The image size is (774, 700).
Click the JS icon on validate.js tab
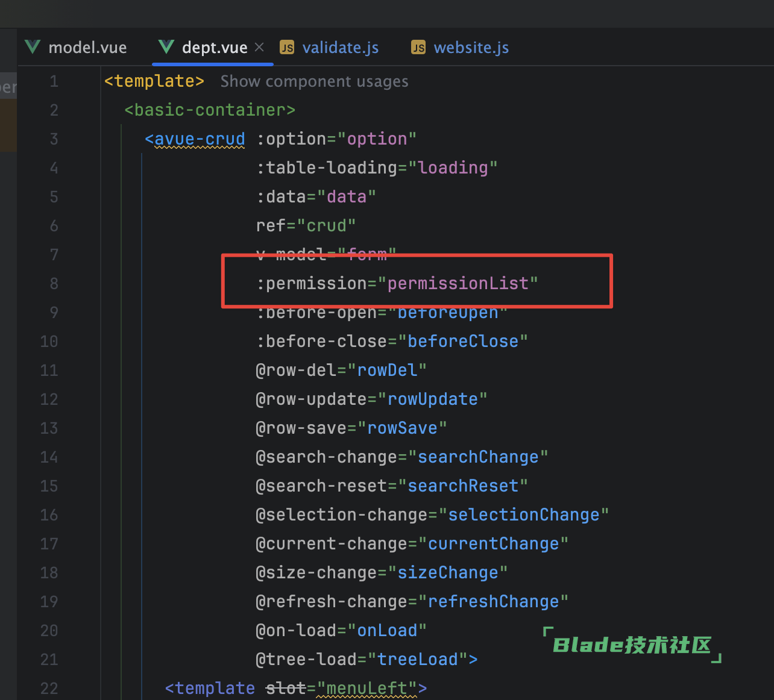coord(287,48)
